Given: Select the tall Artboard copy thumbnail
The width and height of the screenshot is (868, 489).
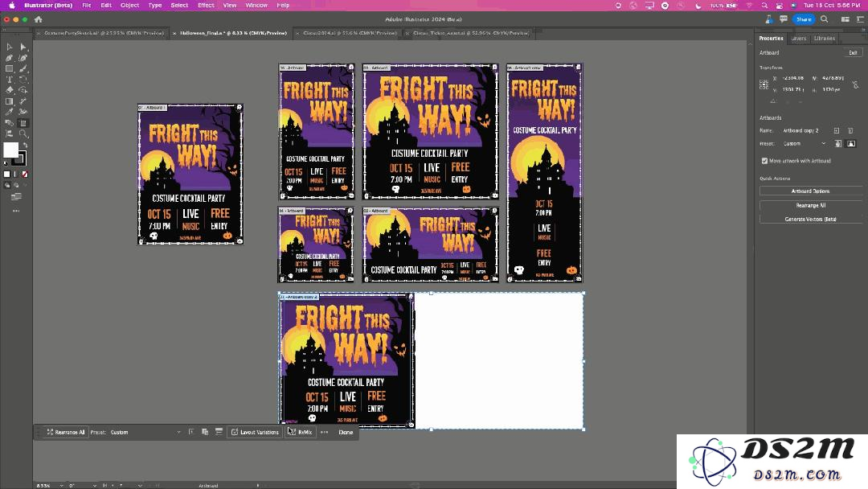Looking at the screenshot, I should tap(544, 174).
